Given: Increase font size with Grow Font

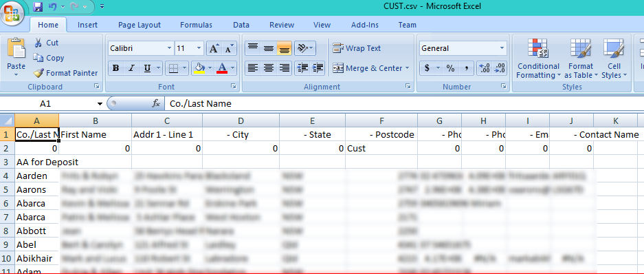Looking at the screenshot, I should point(214,49).
